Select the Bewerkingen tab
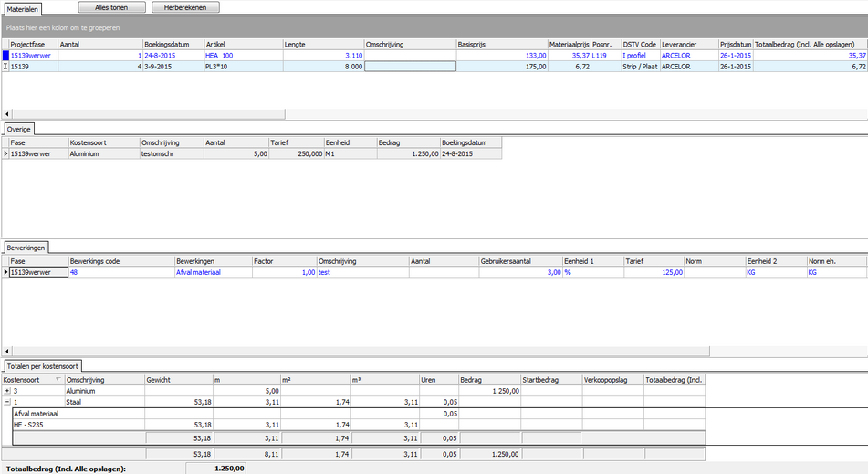The image size is (868, 474). point(26,248)
